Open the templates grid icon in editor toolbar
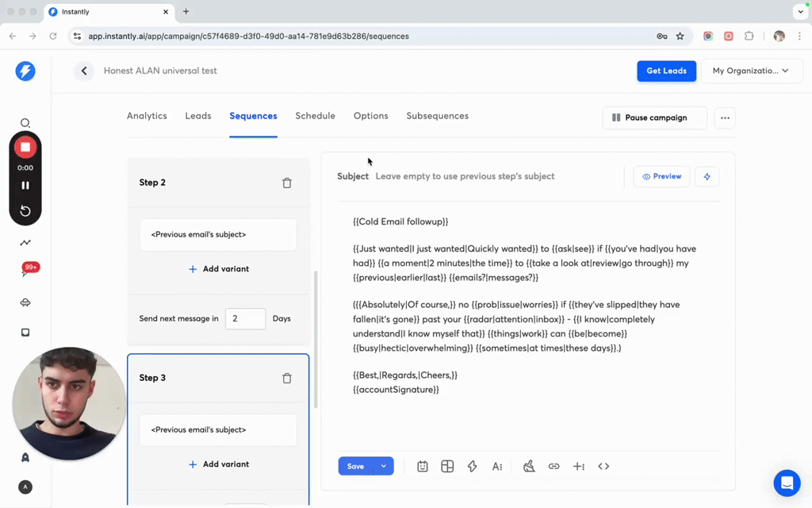 pyautogui.click(x=447, y=467)
